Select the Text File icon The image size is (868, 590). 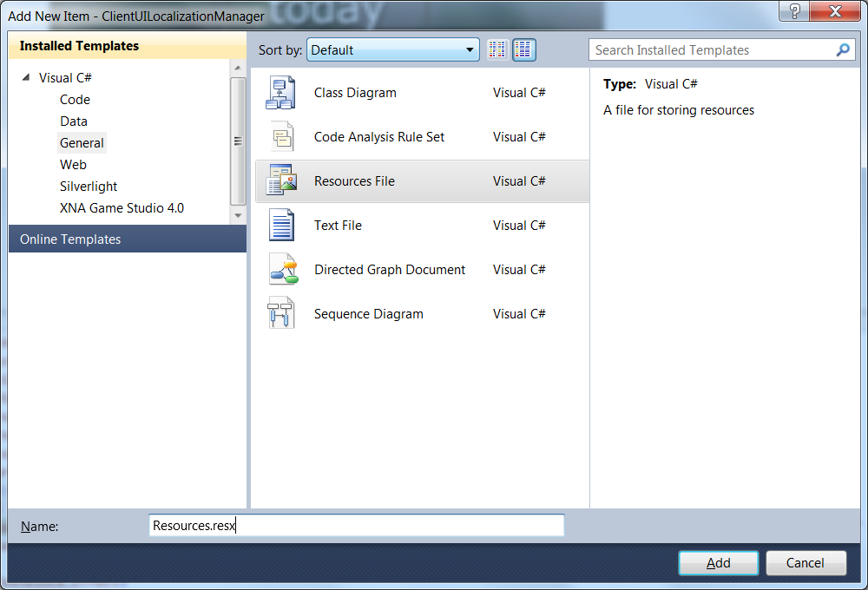click(x=282, y=225)
